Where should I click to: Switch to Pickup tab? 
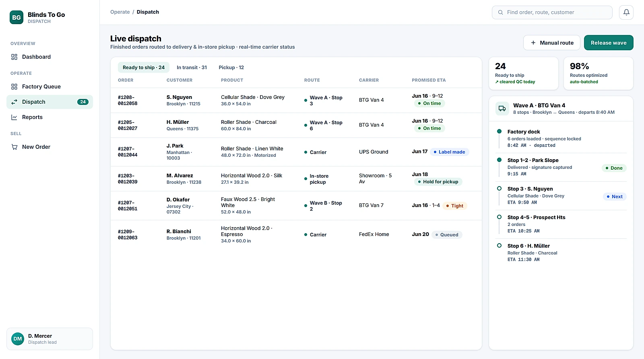(231, 68)
